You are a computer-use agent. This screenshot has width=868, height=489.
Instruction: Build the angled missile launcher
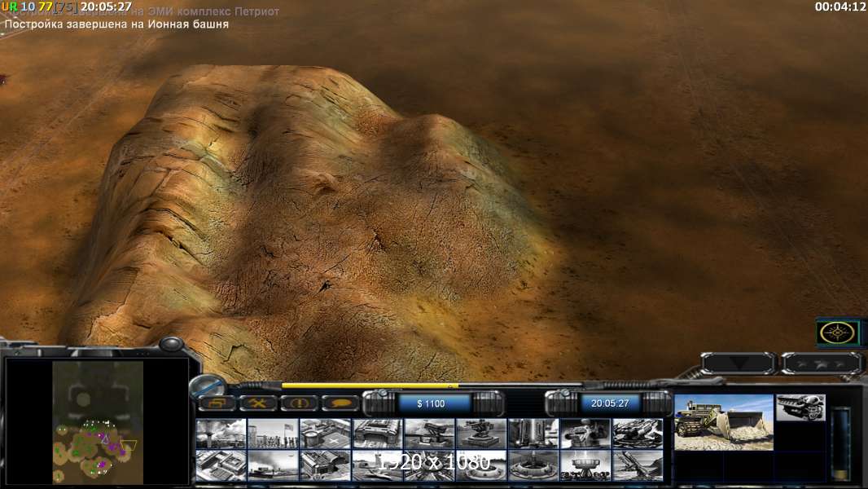(x=638, y=465)
